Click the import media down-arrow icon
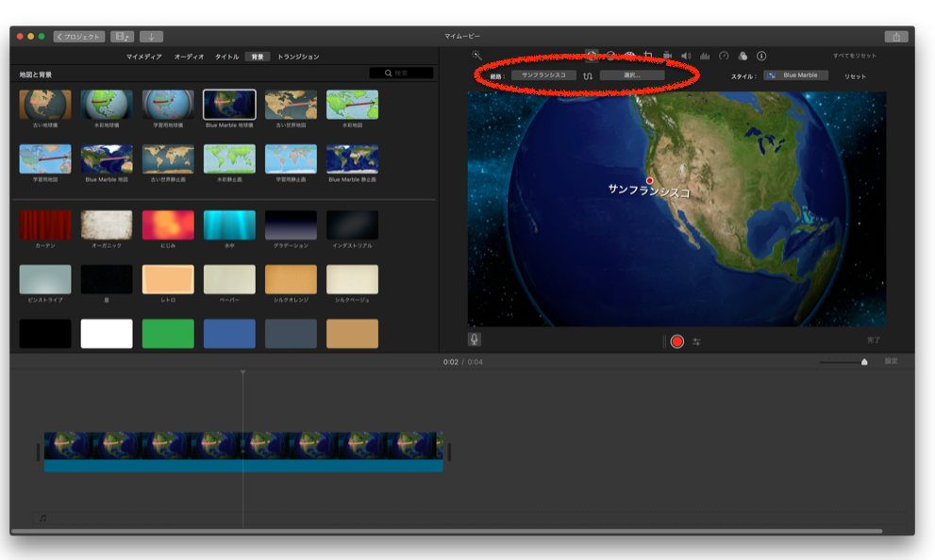Viewport: 935px width, 560px height. click(152, 37)
